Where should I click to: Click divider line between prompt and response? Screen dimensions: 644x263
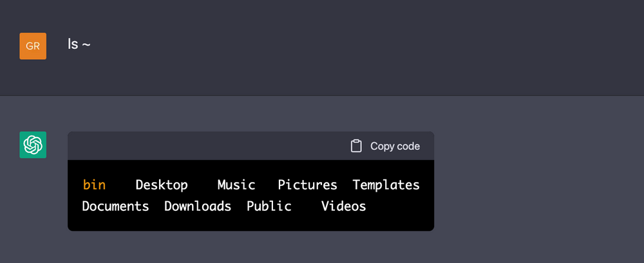[x=322, y=96]
